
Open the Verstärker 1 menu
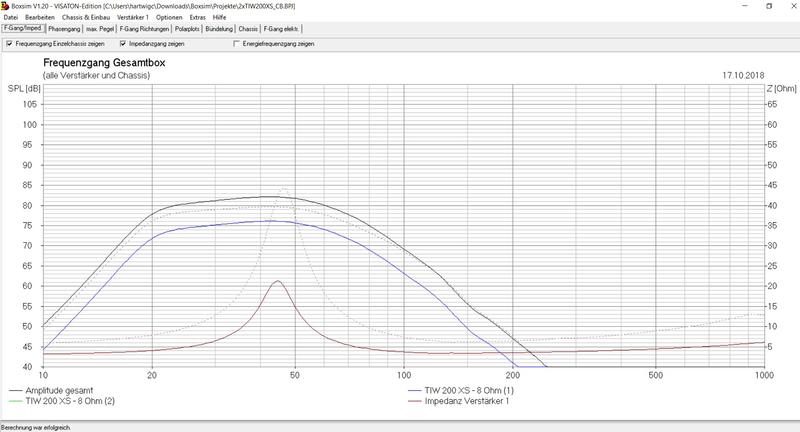(x=133, y=17)
